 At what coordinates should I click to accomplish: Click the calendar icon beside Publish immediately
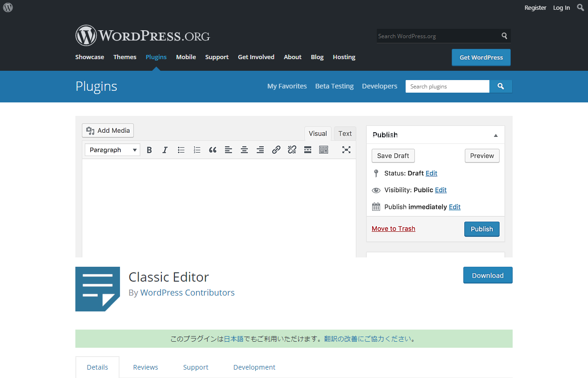[376, 207]
